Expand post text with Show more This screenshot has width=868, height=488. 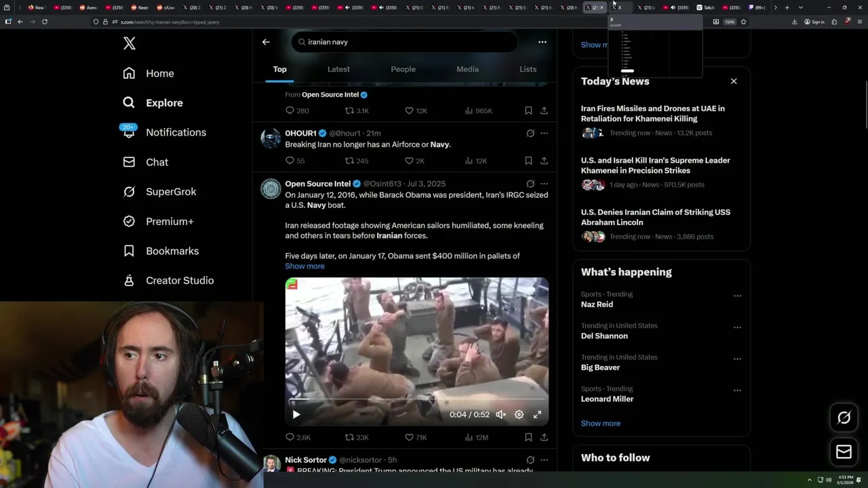[x=304, y=266]
